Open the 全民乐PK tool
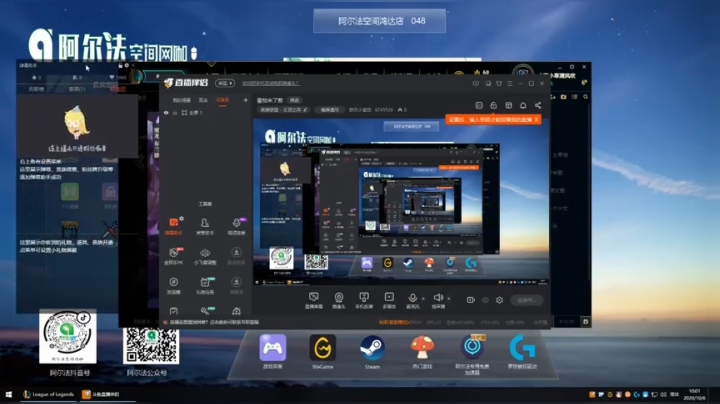Image resolution: width=720 pixels, height=404 pixels. tap(174, 256)
